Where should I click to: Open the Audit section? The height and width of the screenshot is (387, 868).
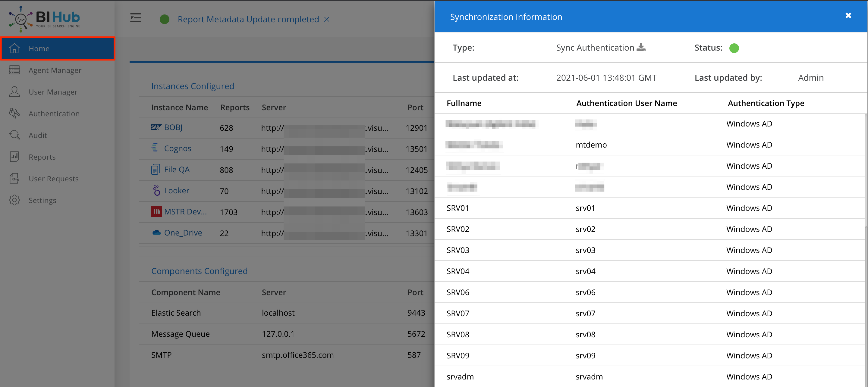tap(37, 135)
